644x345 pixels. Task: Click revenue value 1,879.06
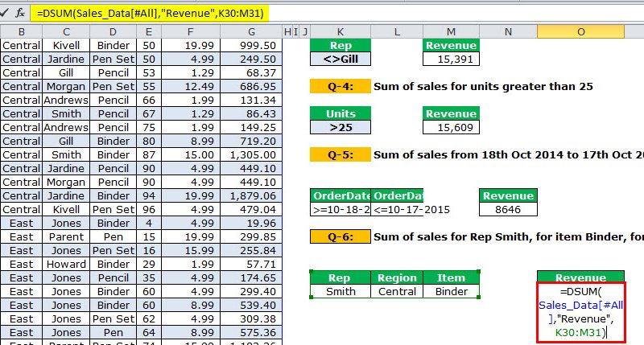[x=251, y=195]
